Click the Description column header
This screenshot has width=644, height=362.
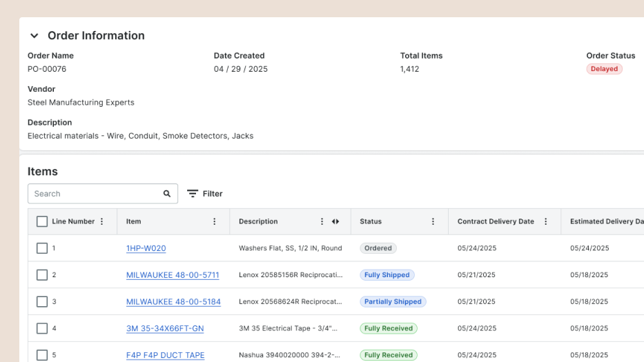pos(258,221)
